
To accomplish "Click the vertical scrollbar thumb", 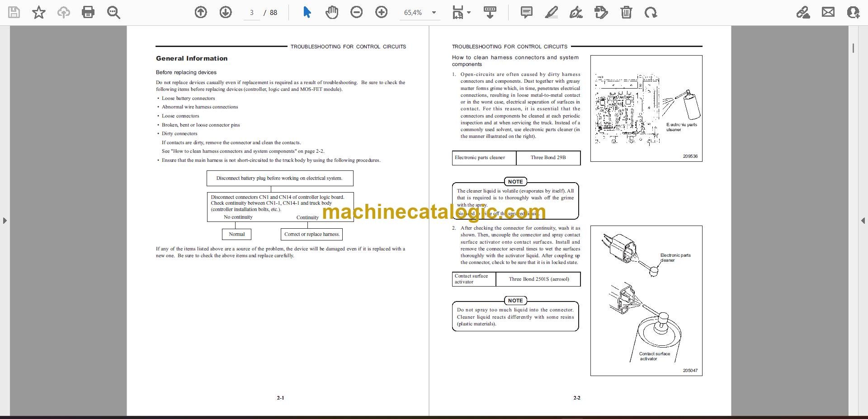I will click(853, 48).
